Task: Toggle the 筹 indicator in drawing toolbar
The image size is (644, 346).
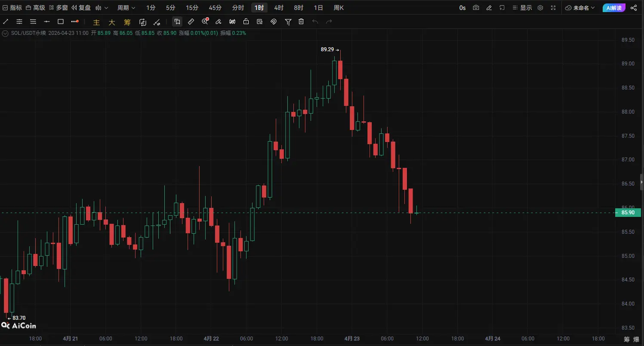Action: 127,22
